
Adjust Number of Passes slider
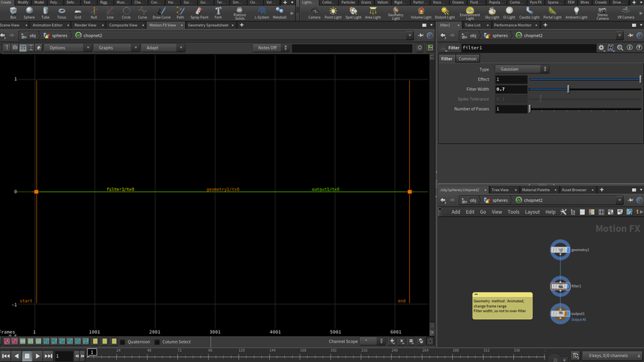(x=530, y=109)
